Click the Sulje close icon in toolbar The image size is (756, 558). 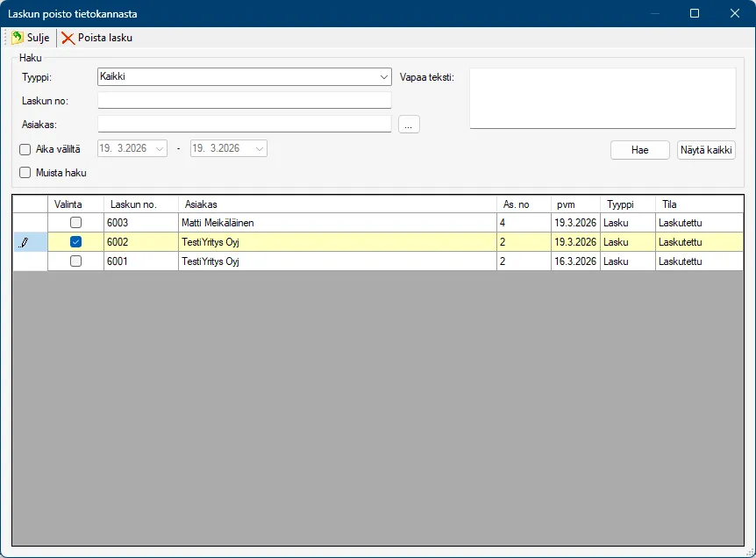point(18,38)
